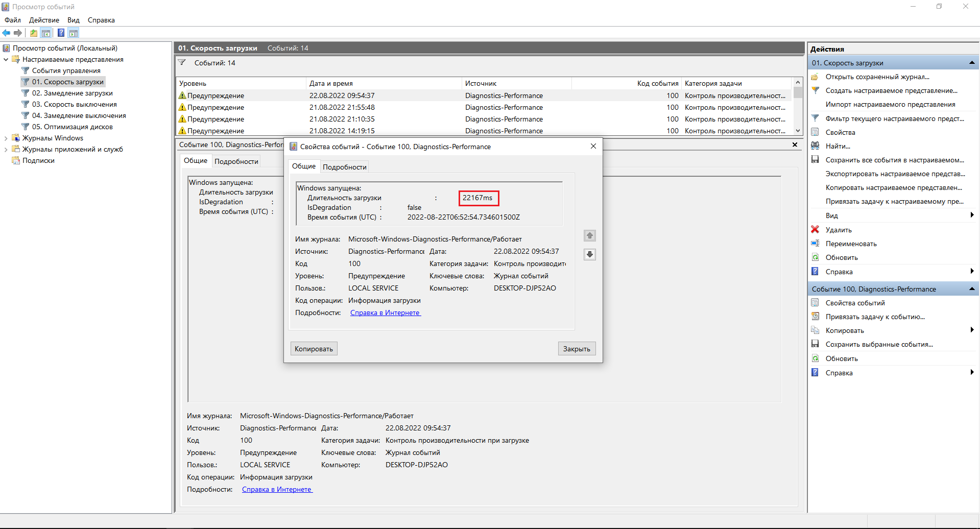Click the filter funnel icon above event list
980x529 pixels.
[x=182, y=63]
